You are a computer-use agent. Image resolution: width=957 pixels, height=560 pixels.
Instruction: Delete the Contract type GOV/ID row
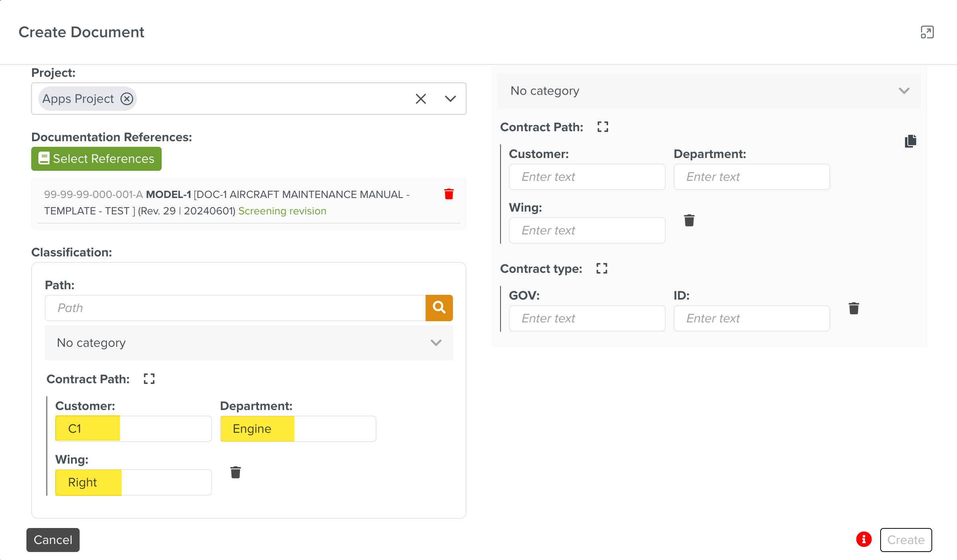pos(854,308)
